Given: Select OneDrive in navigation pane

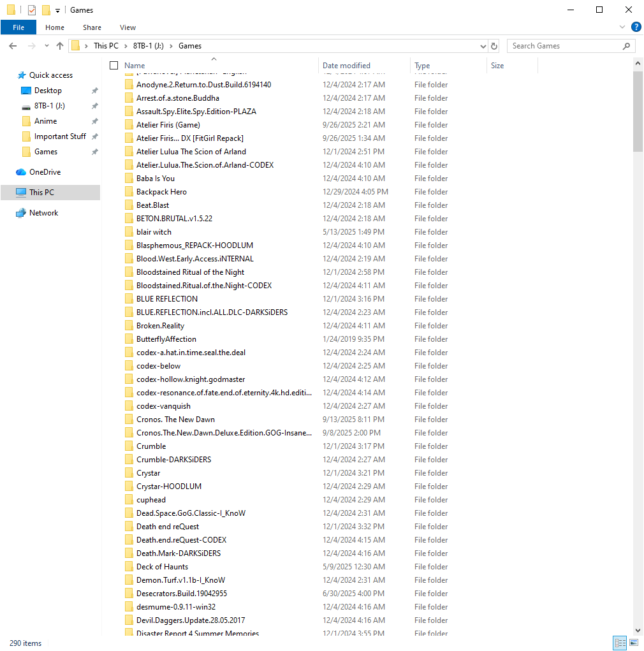Looking at the screenshot, I should pyautogui.click(x=45, y=172).
